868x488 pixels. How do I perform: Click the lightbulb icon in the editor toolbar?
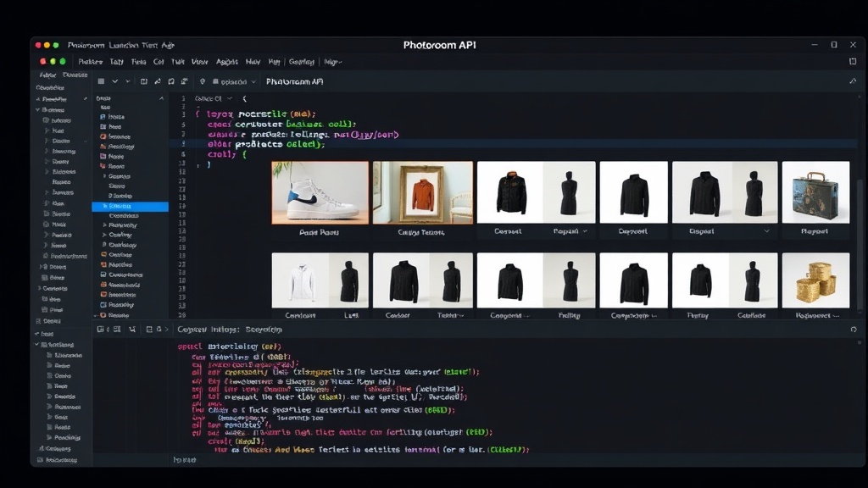tap(203, 81)
